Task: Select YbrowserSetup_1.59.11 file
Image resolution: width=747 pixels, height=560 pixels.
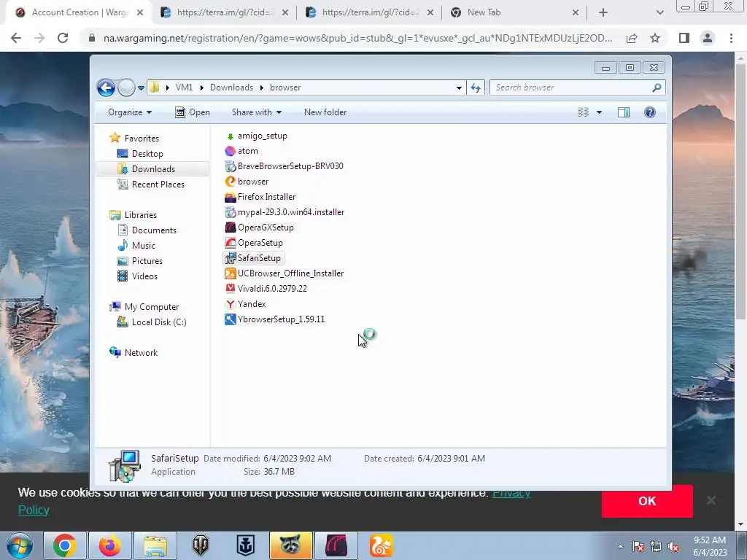Action: click(275, 319)
